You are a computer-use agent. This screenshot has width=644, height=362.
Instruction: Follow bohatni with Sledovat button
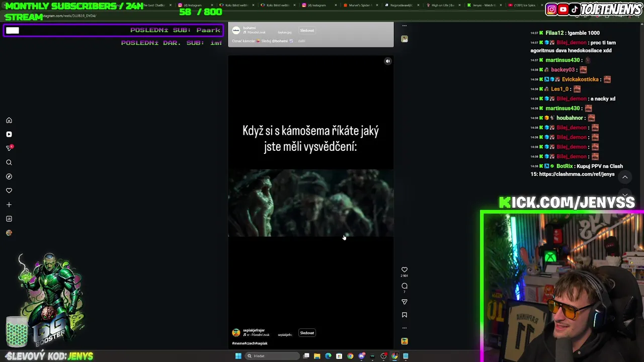[x=307, y=31]
